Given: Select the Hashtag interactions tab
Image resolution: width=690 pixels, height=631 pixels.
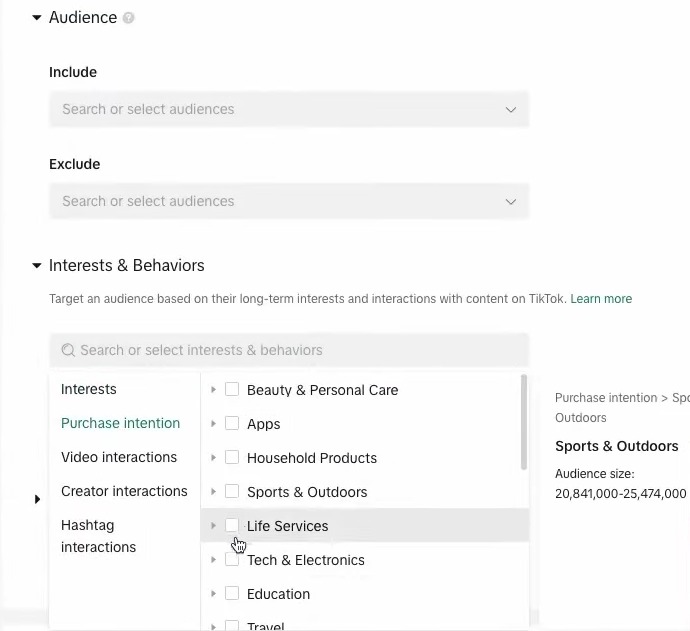Looking at the screenshot, I should click(99, 536).
